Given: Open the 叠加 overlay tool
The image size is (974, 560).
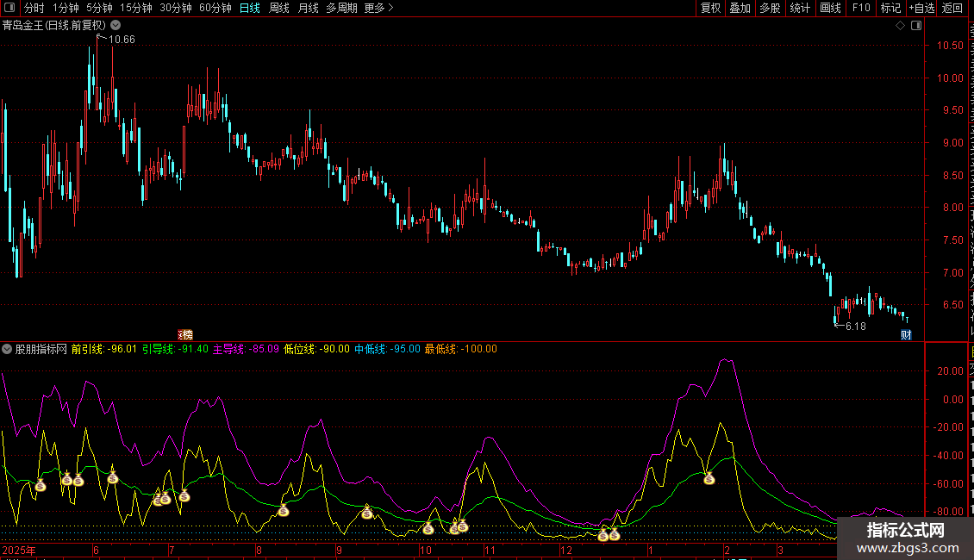Looking at the screenshot, I should [740, 9].
